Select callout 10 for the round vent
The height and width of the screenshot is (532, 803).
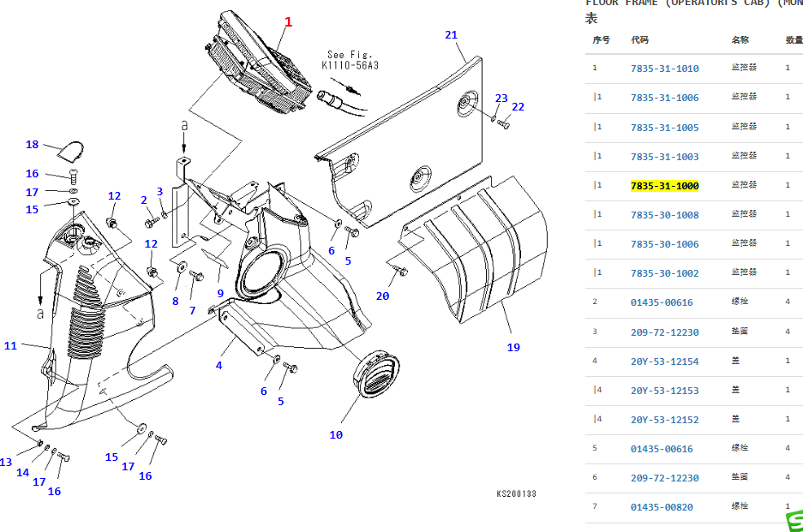pyautogui.click(x=336, y=434)
